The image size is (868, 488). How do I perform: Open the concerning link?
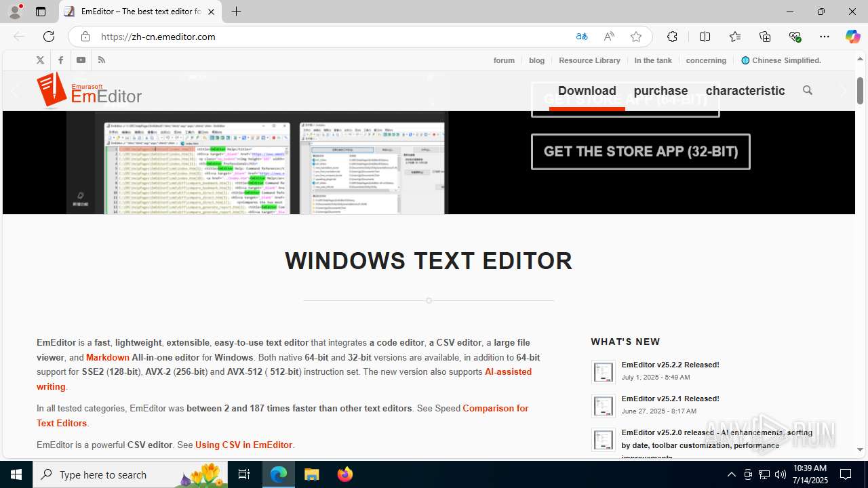(706, 60)
